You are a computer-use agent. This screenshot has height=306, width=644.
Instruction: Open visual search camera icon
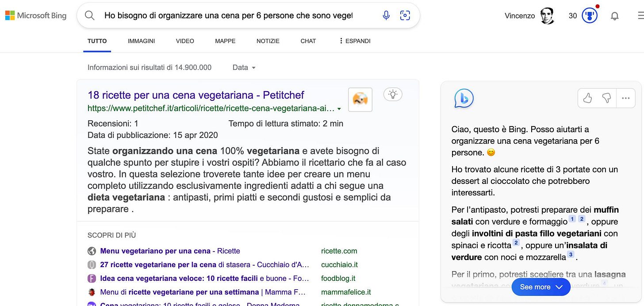(x=405, y=15)
